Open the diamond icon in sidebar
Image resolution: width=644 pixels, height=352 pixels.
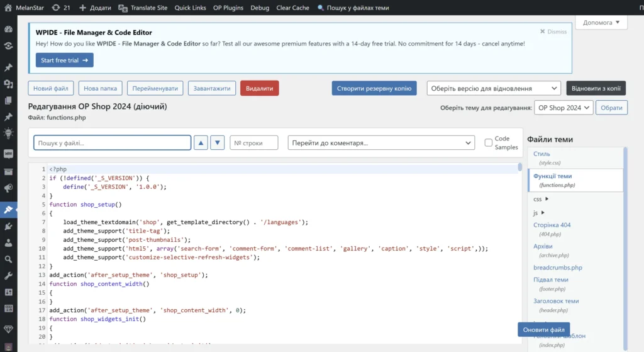click(x=8, y=329)
